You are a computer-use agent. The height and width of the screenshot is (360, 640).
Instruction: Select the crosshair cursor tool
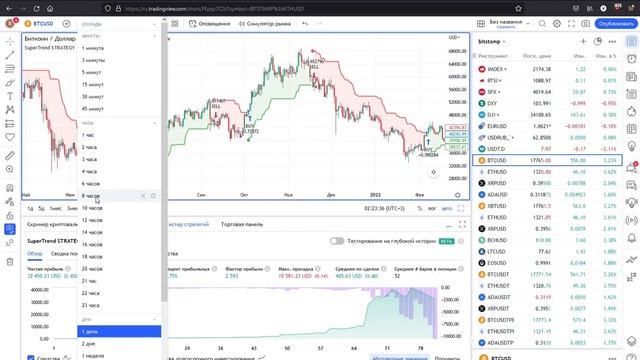(x=10, y=42)
